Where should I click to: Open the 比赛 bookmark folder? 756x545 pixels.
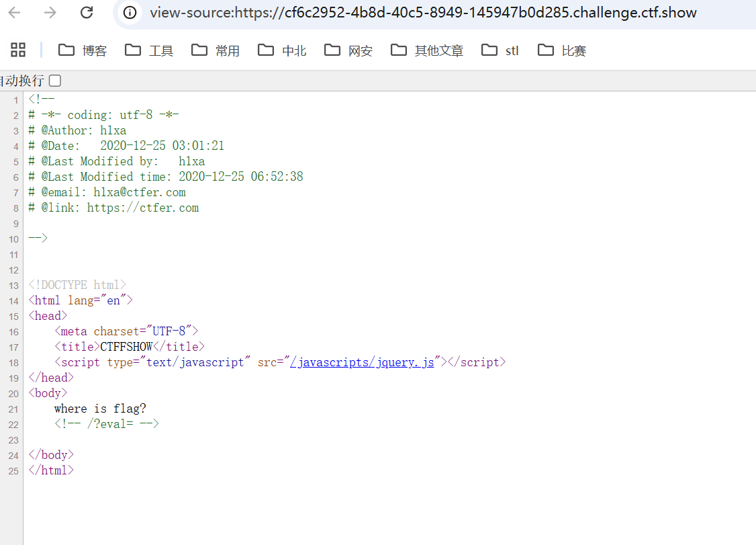pyautogui.click(x=562, y=50)
